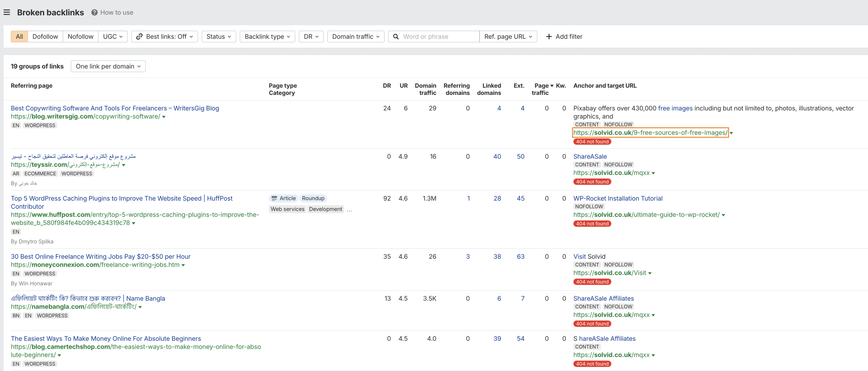The image size is (868, 371).
Task: Select the All links filter
Action: (19, 36)
